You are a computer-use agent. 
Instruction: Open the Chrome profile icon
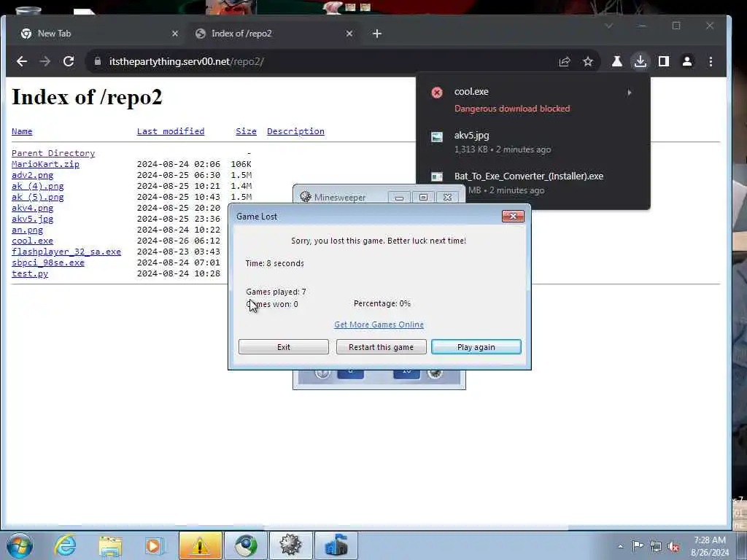(687, 61)
